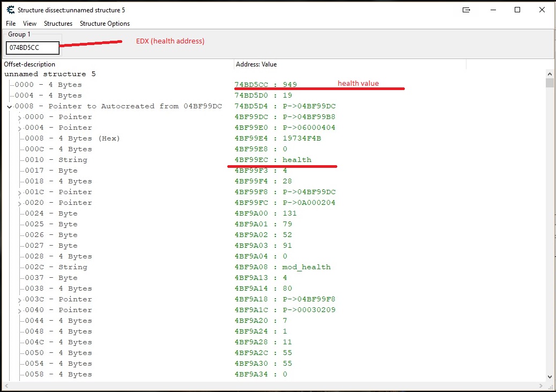Click the Group 1 address input field
The image size is (556, 392).
(x=32, y=48)
